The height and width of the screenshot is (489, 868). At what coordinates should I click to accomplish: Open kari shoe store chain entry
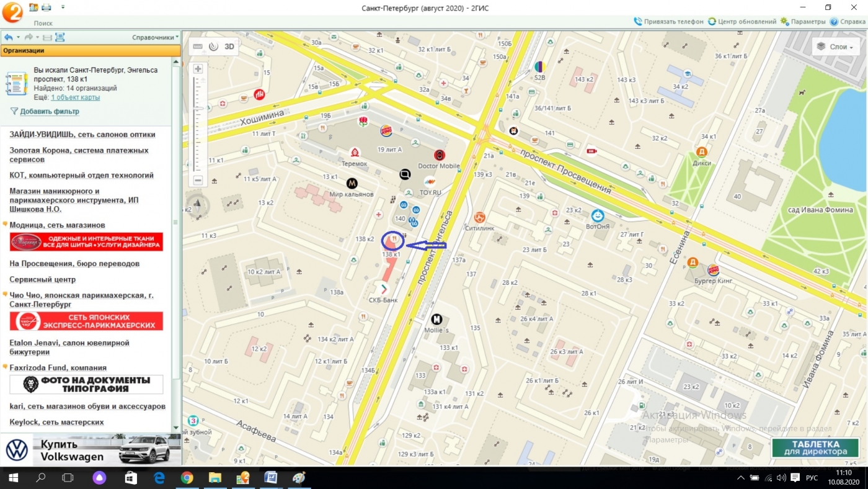[87, 406]
